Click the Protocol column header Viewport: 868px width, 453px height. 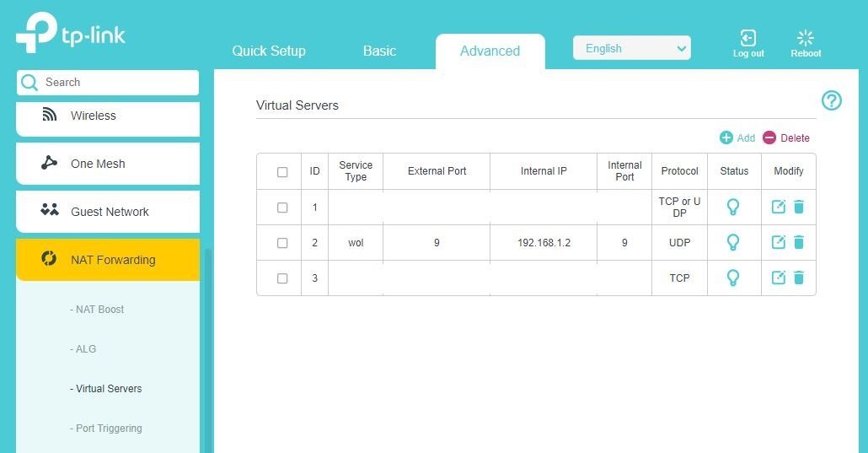pyautogui.click(x=679, y=171)
